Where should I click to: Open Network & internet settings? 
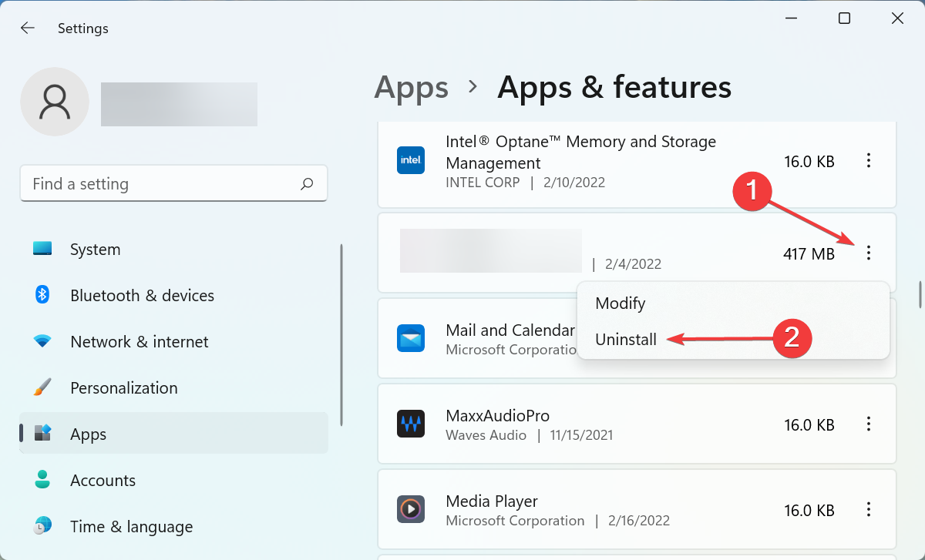click(42, 341)
